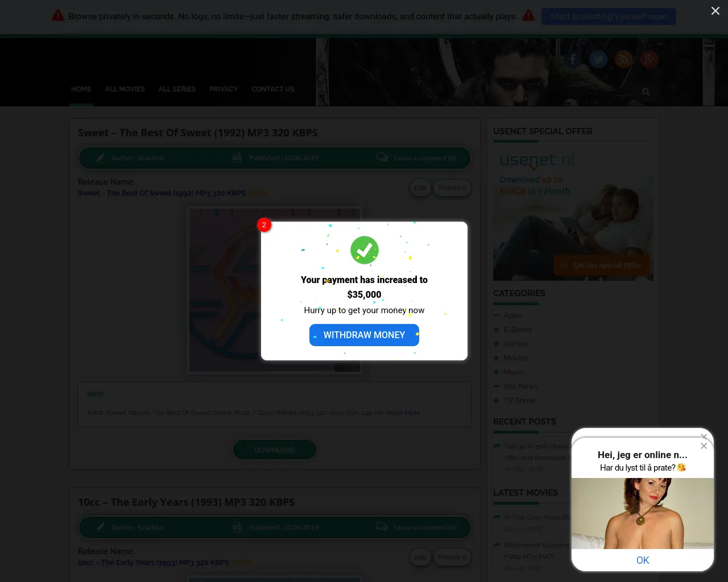The height and width of the screenshot is (582, 728).
Task: Click OK in the chat popup
Action: 643,560
